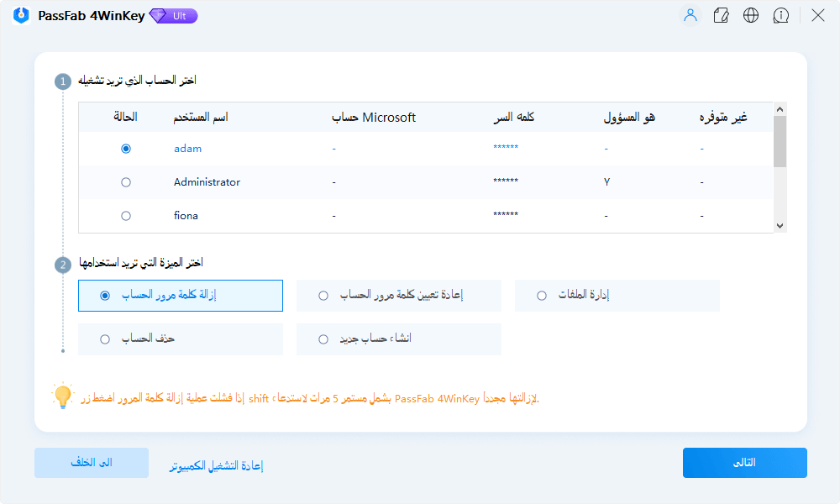Click the step 1 circle indicator
This screenshot has width=840, height=504.
click(x=60, y=81)
